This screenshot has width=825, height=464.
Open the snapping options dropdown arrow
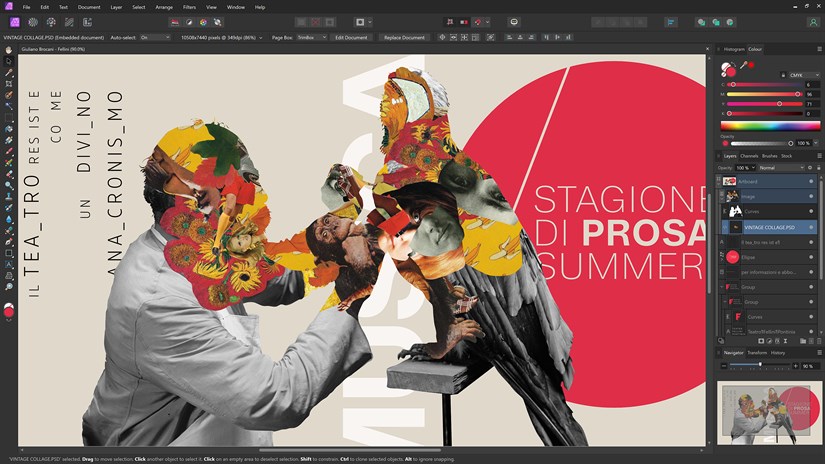(x=487, y=22)
